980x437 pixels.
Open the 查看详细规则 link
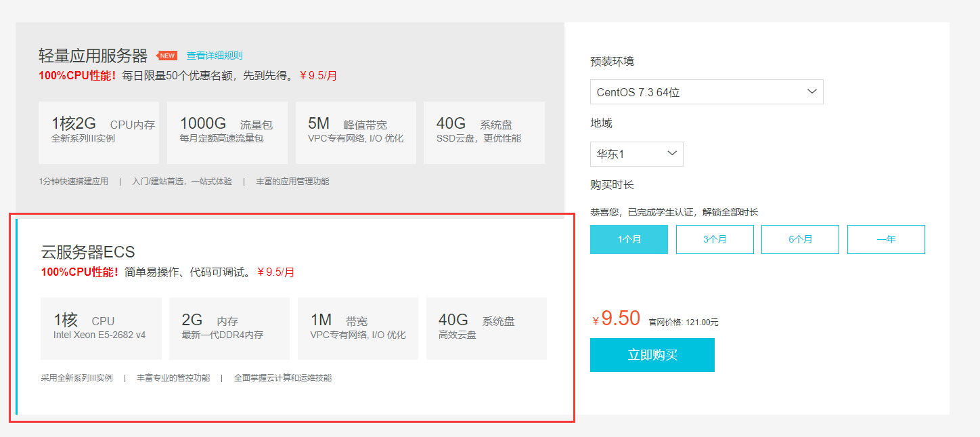215,56
